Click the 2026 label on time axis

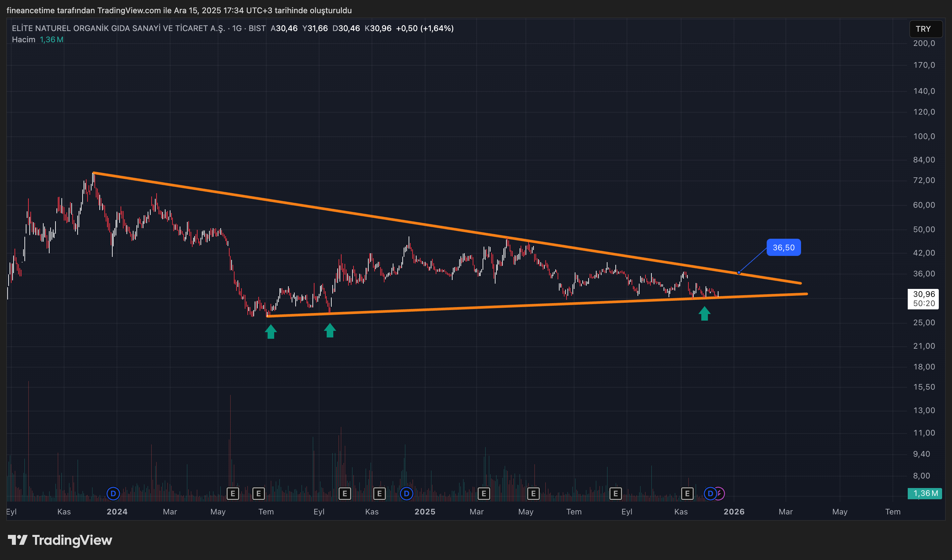tap(734, 512)
